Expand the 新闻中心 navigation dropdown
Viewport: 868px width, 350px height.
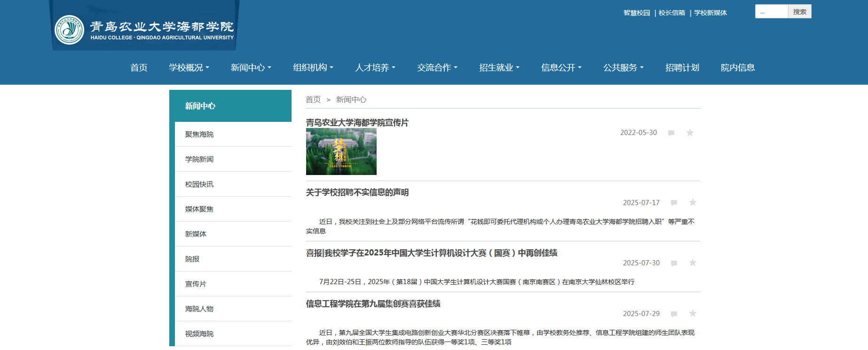coord(251,68)
